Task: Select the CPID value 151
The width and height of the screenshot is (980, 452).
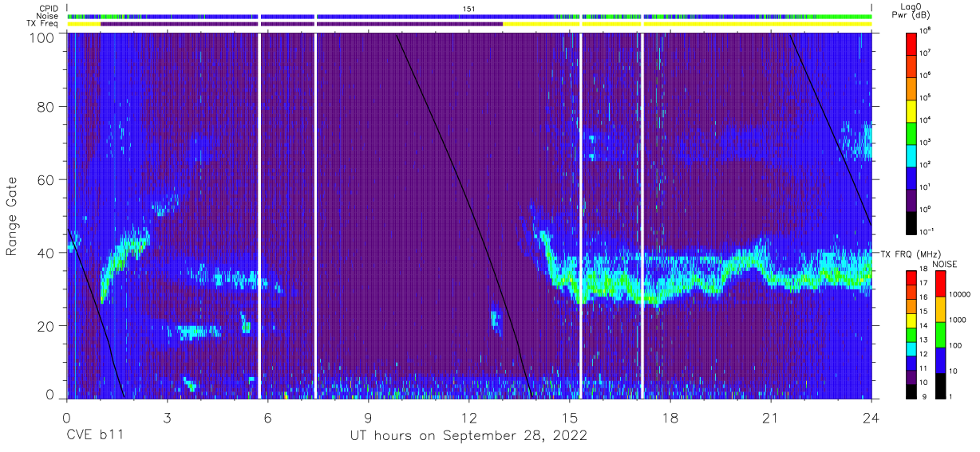Action: click(469, 8)
